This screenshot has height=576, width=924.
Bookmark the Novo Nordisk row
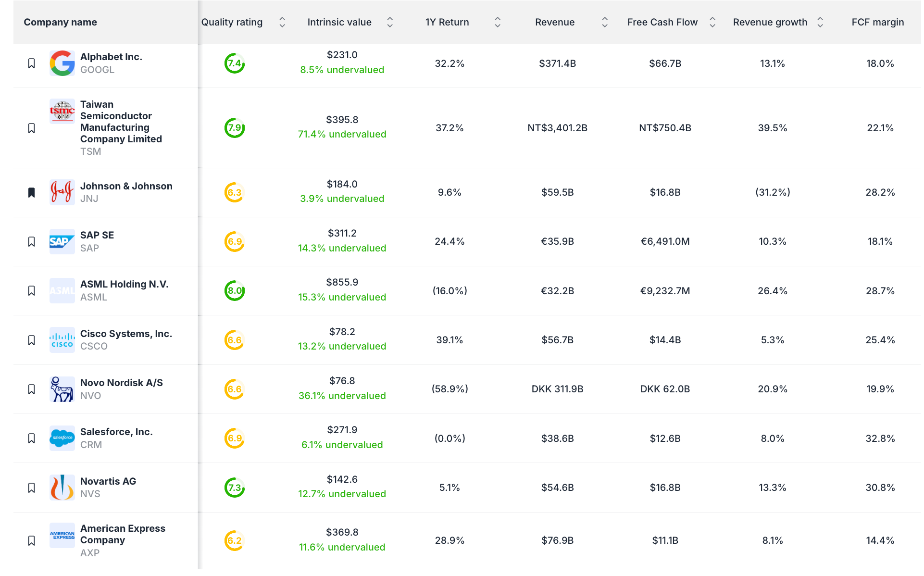tap(31, 389)
